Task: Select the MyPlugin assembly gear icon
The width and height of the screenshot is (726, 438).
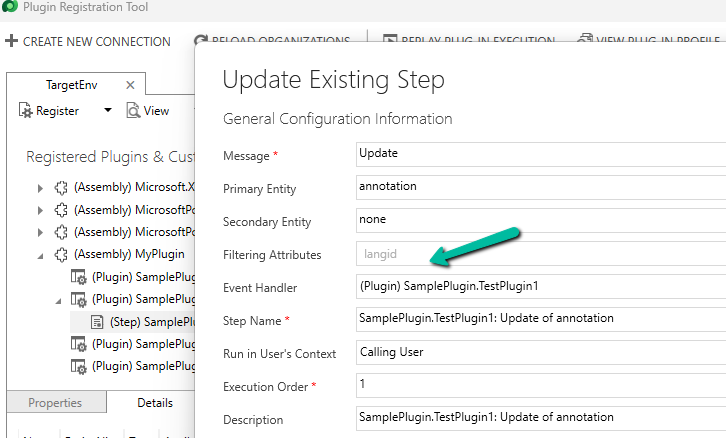Action: pyautogui.click(x=61, y=254)
